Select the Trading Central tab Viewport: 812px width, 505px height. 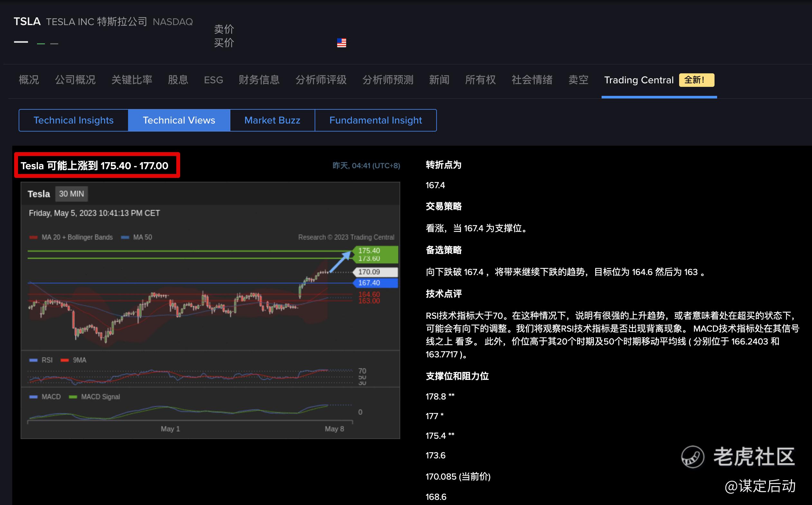tap(639, 80)
